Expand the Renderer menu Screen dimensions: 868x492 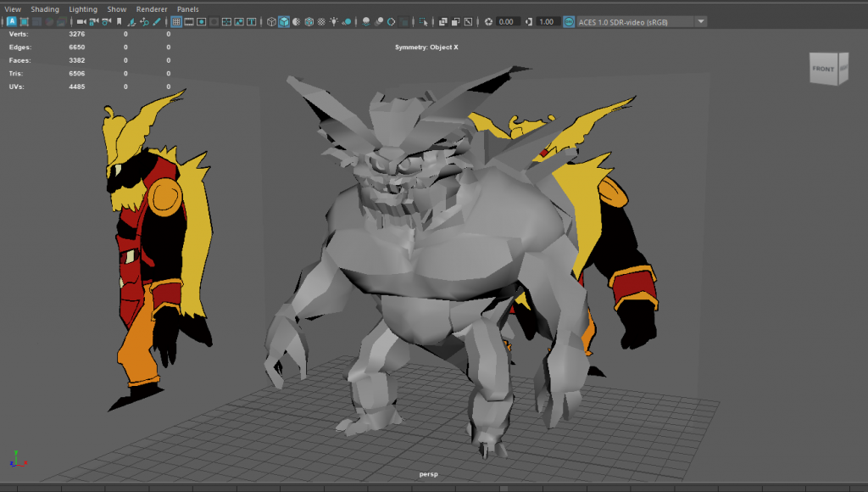coord(152,9)
